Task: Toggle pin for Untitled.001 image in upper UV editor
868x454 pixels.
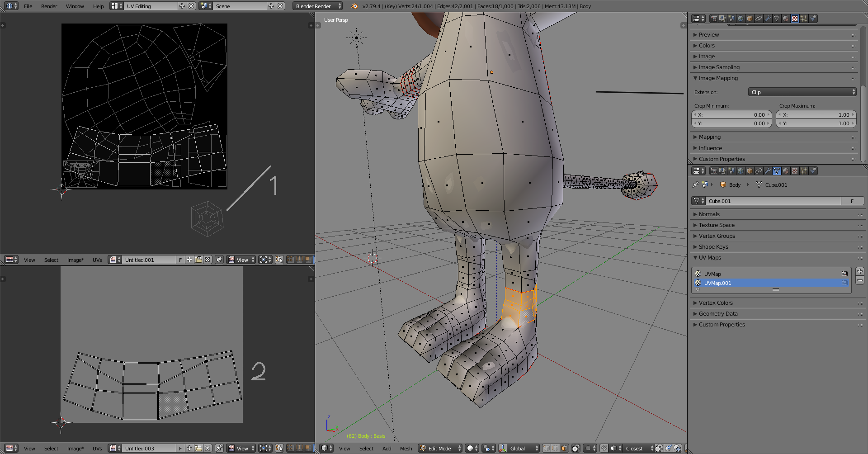Action: coord(219,260)
